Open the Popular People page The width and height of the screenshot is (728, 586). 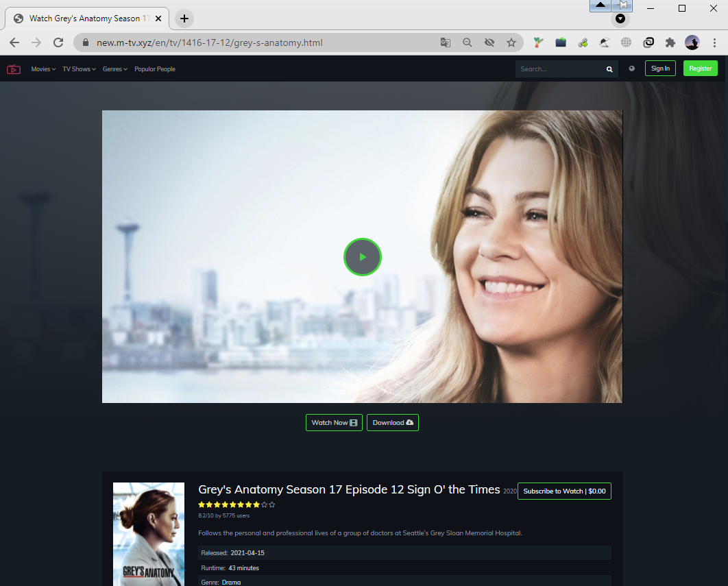pyautogui.click(x=155, y=69)
